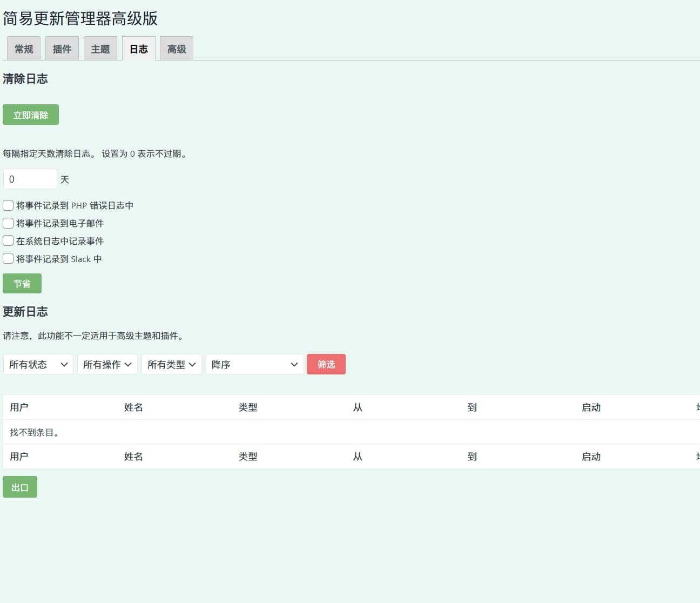Viewport: 700px width, 603px height.
Task: Select the 主题 tab
Action: 100,49
